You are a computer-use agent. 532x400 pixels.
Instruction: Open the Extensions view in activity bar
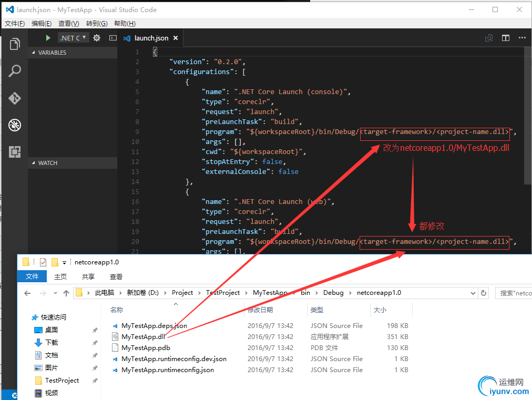click(15, 152)
